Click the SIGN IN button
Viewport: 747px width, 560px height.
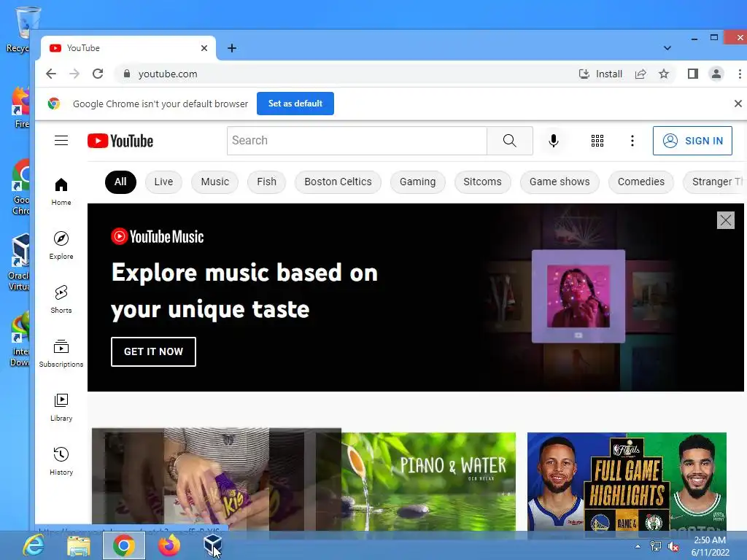coord(692,141)
